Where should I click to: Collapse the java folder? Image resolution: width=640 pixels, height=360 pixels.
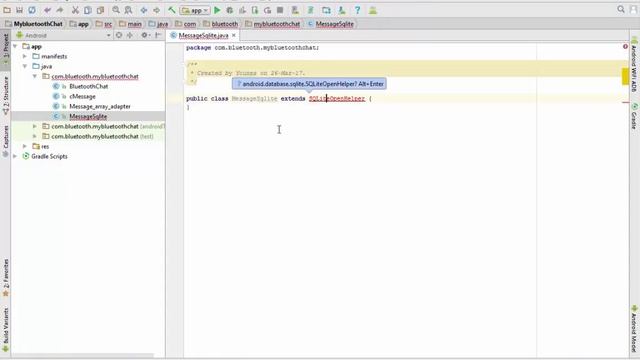point(25,66)
